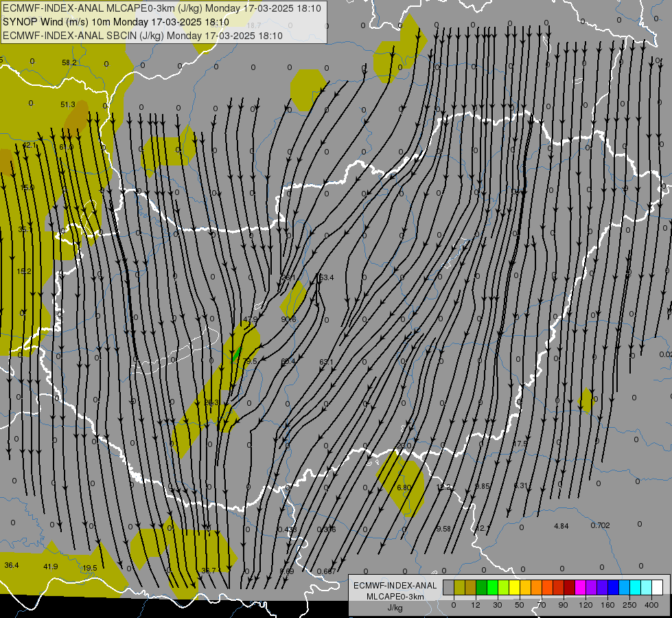This screenshot has width=672, height=618.
Task: Click the map value '28.3'
Action: point(211,402)
